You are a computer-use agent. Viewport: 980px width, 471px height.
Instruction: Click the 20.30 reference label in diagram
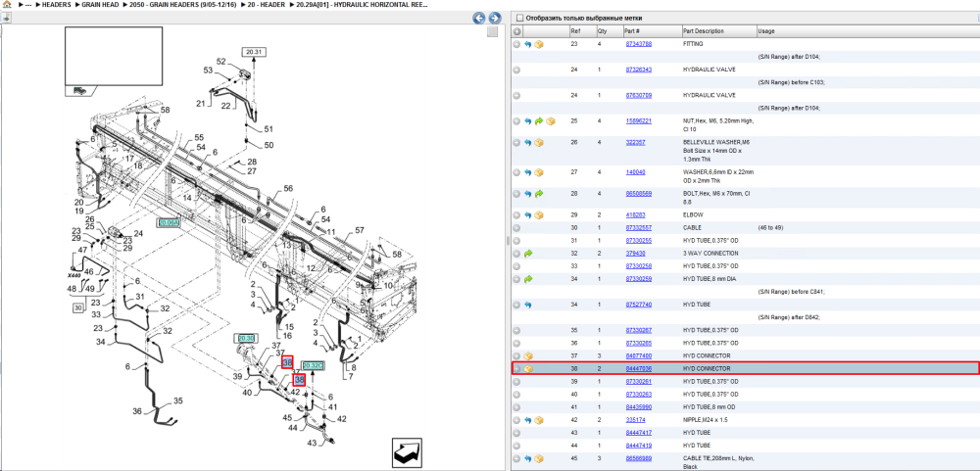coord(246,339)
